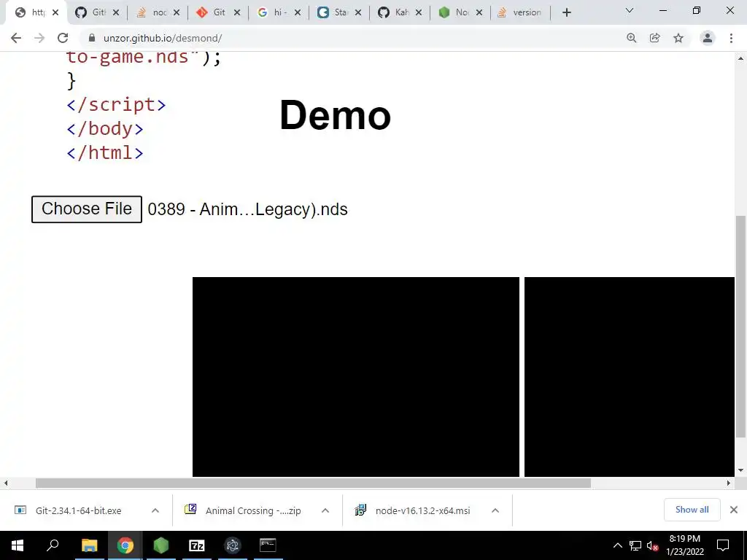Bookmark this page with star icon
Image resolution: width=747 pixels, height=560 pixels.
click(678, 38)
